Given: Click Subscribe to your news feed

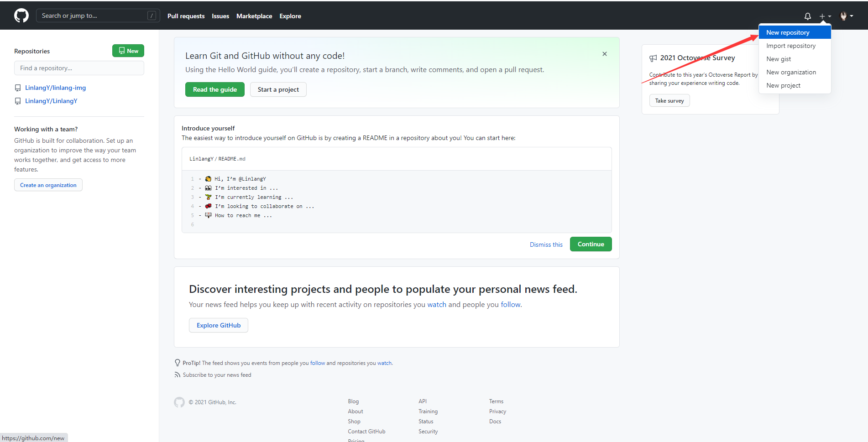Looking at the screenshot, I should [217, 375].
